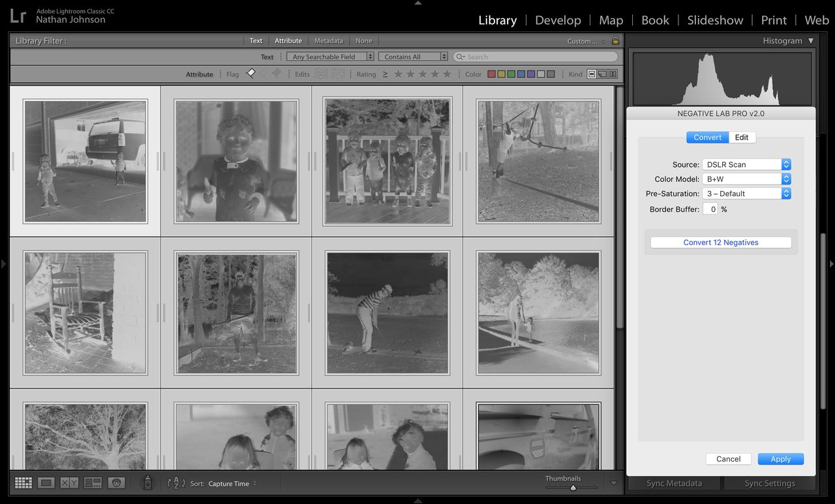Collapse the Histogram panel triangle
Viewport: 835px width, 504px height.
click(811, 40)
